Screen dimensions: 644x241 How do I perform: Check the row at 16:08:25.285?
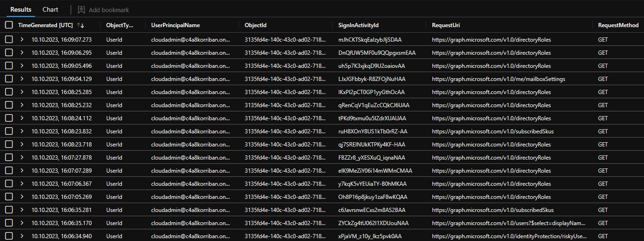point(9,92)
